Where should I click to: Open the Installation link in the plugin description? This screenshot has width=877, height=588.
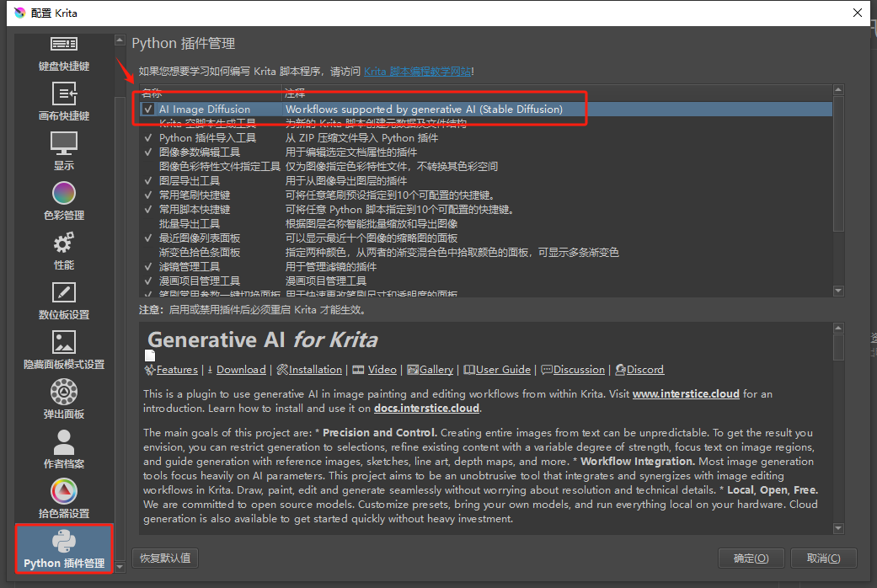pos(315,370)
